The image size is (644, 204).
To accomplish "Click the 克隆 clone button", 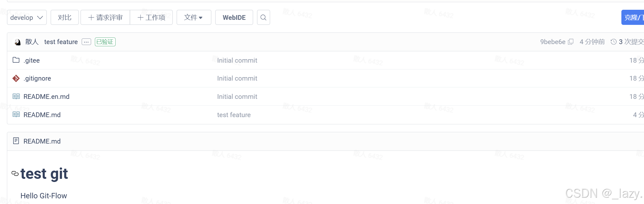I will [633, 17].
